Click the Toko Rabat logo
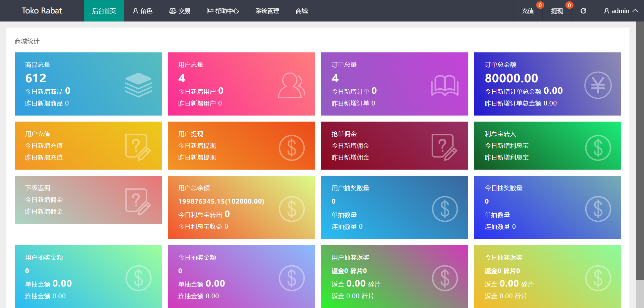The height and width of the screenshot is (308, 644). [x=42, y=11]
